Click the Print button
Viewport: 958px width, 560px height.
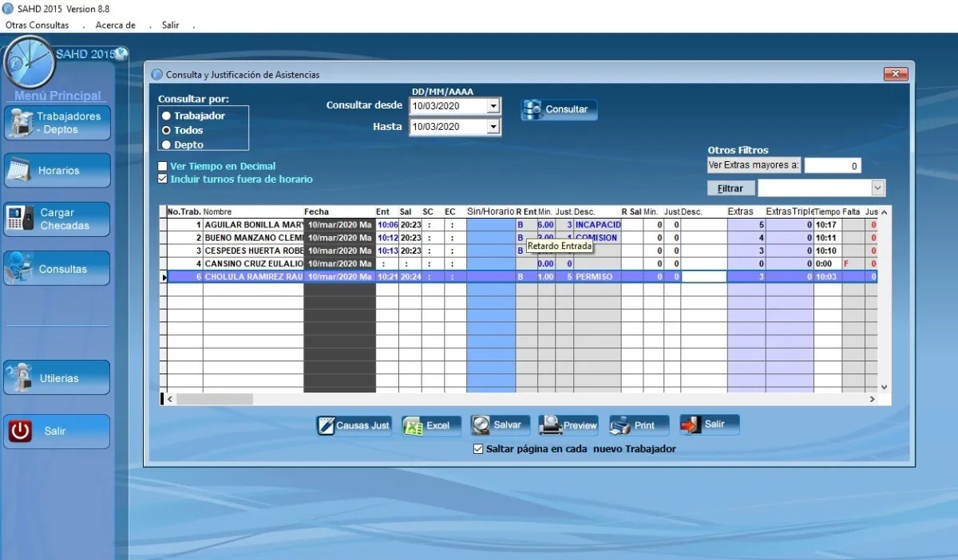pyautogui.click(x=639, y=425)
